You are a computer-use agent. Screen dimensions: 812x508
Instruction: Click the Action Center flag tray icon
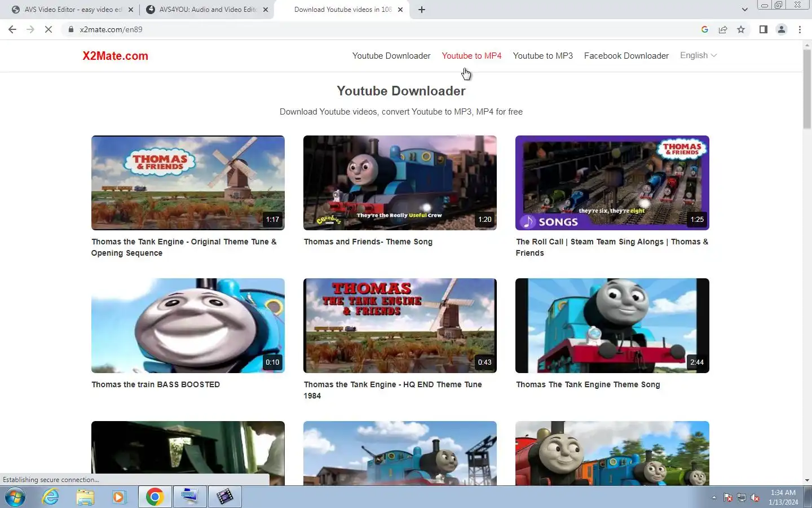(x=728, y=497)
